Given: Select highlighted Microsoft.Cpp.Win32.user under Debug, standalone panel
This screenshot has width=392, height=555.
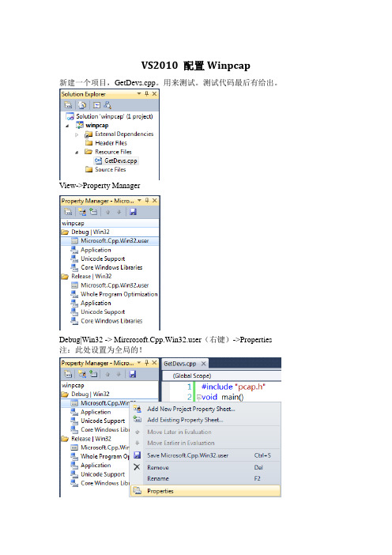Looking at the screenshot, I should pos(110,241).
